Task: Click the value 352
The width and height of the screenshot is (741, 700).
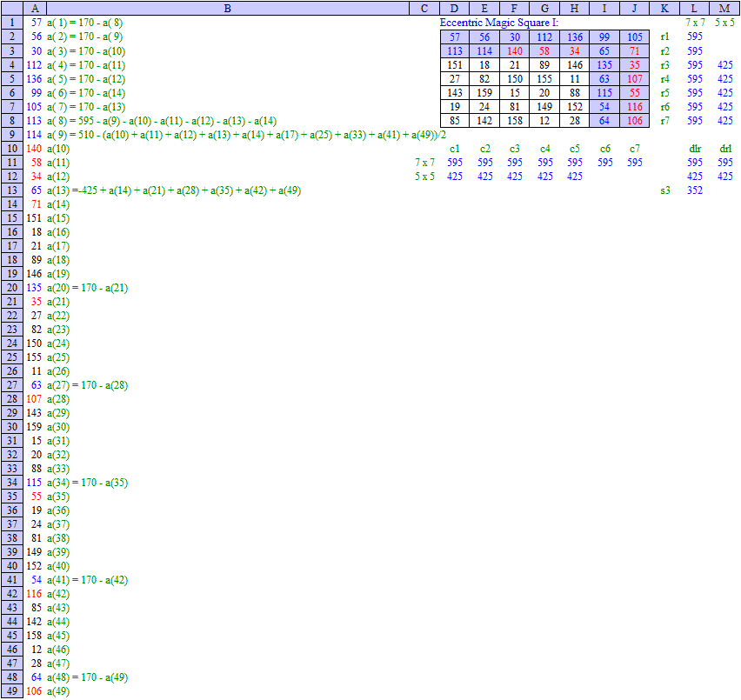Action: coord(695,190)
